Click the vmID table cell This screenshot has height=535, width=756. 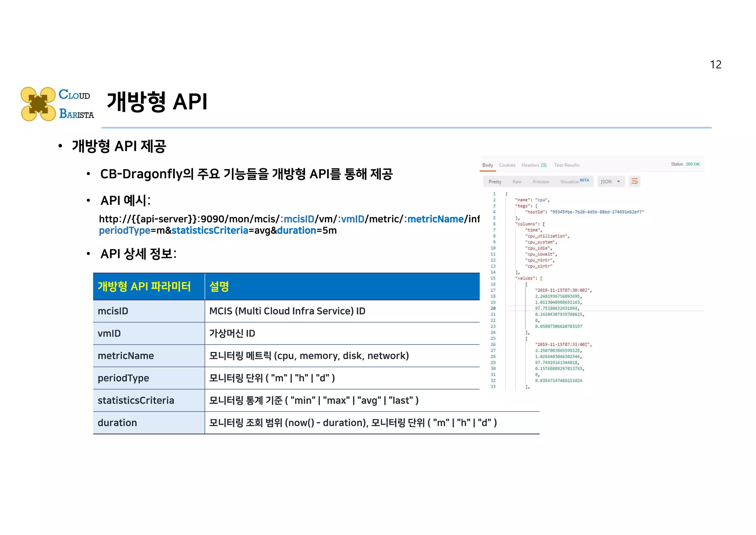tap(149, 333)
